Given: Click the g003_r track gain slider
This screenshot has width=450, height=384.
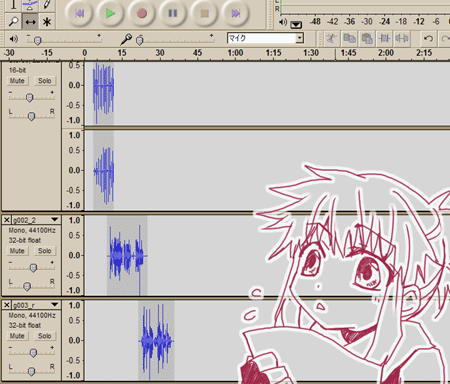Looking at the screenshot, I should coord(33,353).
